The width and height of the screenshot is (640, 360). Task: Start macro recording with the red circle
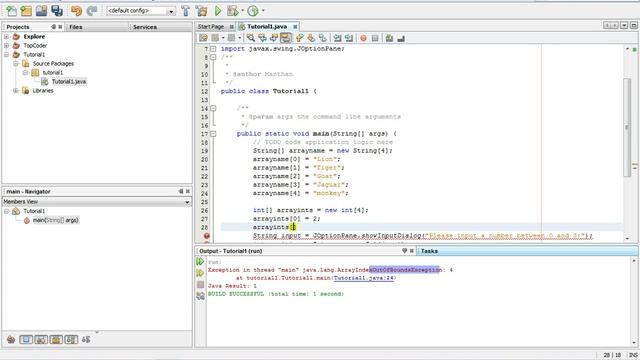click(x=363, y=38)
